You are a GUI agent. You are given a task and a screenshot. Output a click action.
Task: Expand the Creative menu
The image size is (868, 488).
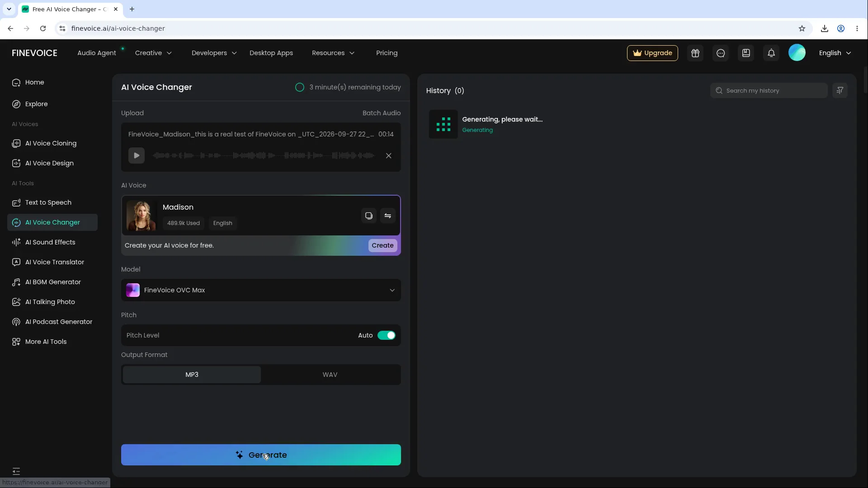(x=153, y=53)
